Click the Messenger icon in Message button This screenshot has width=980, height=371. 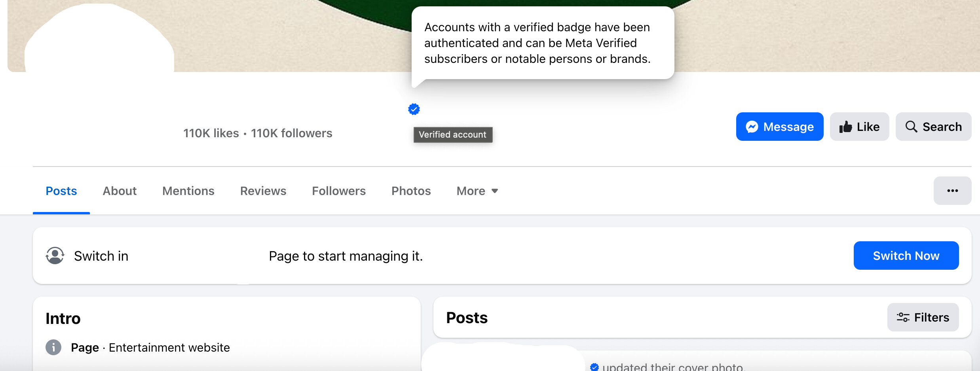click(x=752, y=127)
